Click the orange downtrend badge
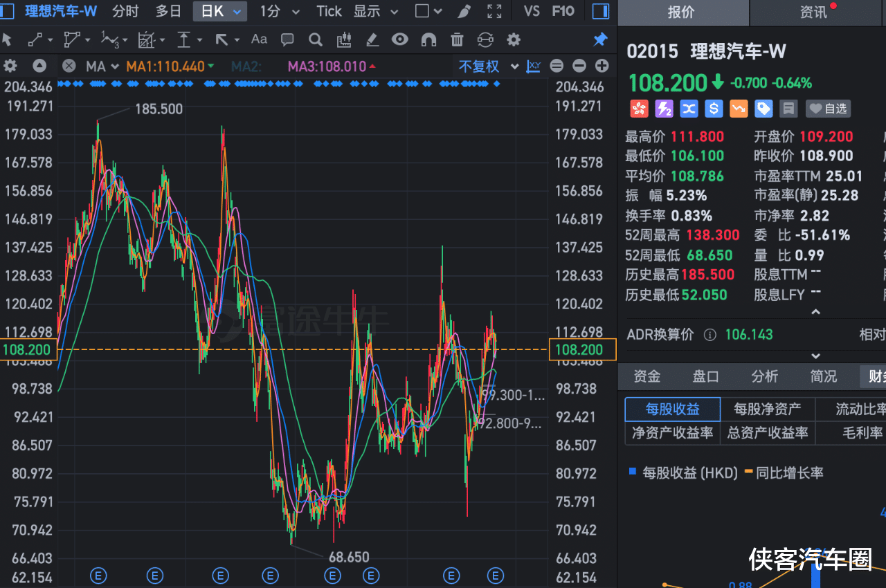 coord(739,109)
